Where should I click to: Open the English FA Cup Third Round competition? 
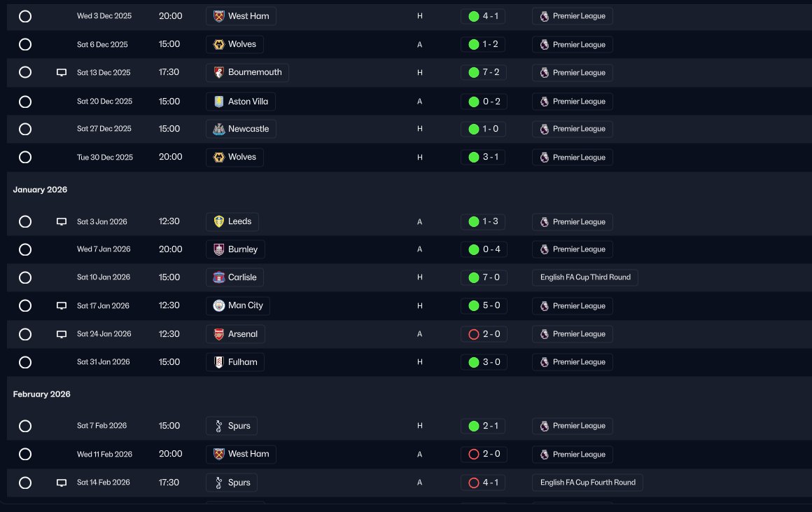click(x=585, y=277)
